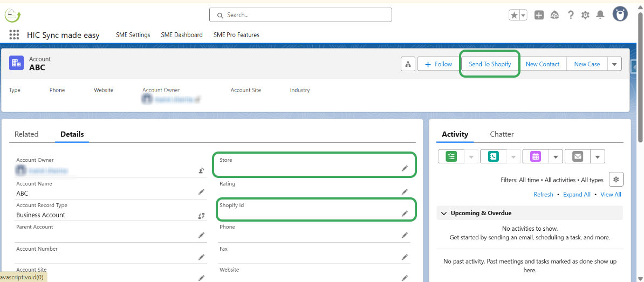
Task: Click the Log a Call teal icon
Action: pos(494,156)
